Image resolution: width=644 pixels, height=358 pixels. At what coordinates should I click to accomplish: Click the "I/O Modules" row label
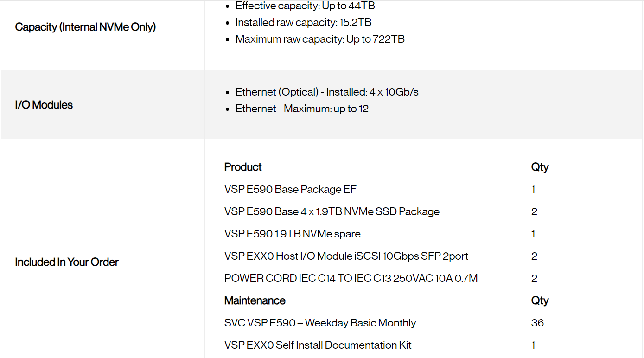[44, 105]
